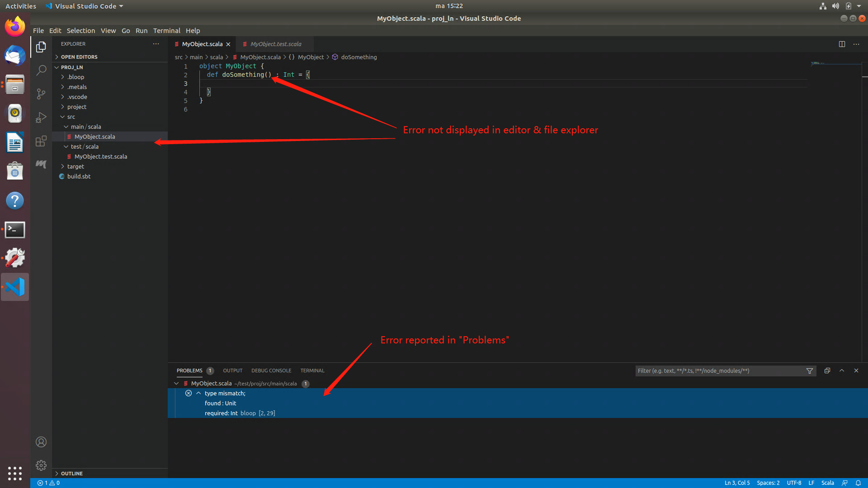Open the Run menu
The height and width of the screenshot is (488, 868).
click(x=142, y=31)
